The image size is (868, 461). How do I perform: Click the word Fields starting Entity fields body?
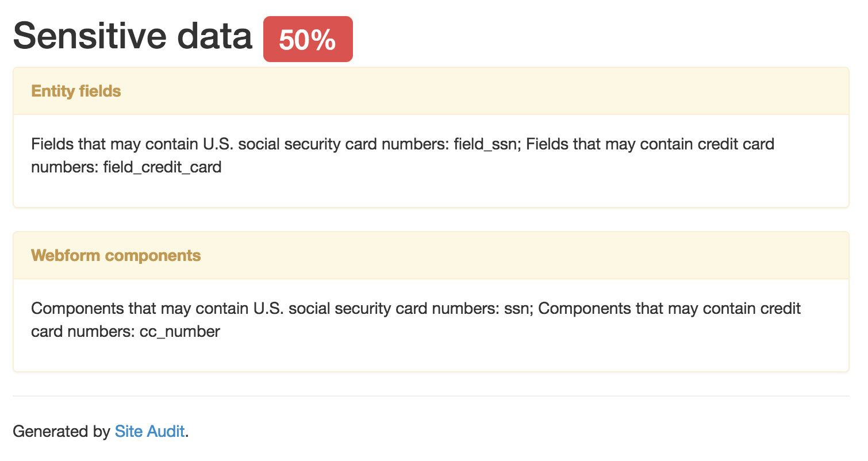(x=50, y=144)
